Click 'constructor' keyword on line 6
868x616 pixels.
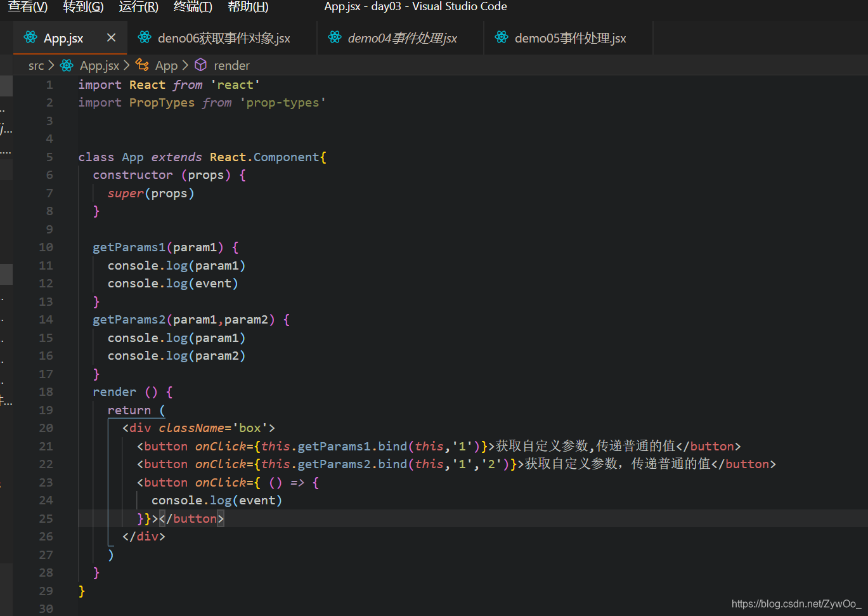coord(133,175)
